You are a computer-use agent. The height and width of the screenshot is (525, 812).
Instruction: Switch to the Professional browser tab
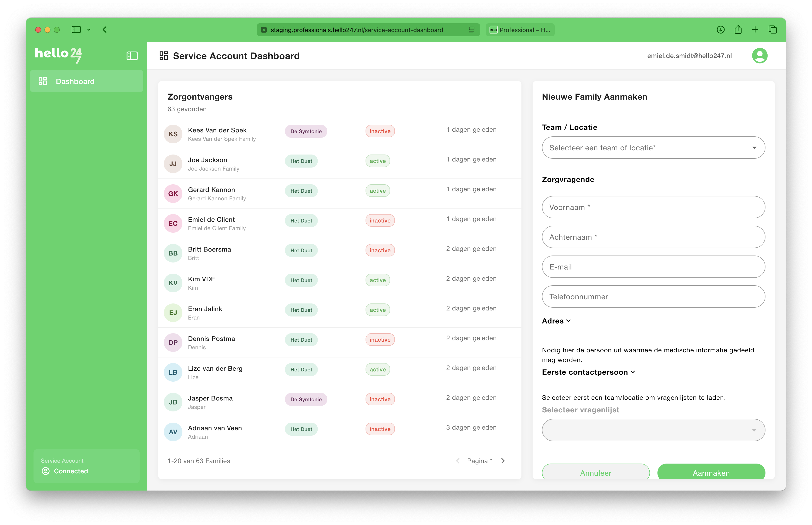(520, 30)
